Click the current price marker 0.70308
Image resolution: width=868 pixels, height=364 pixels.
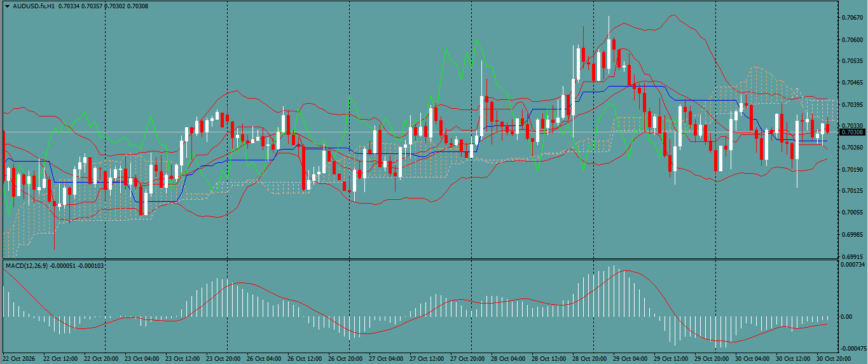coord(852,132)
